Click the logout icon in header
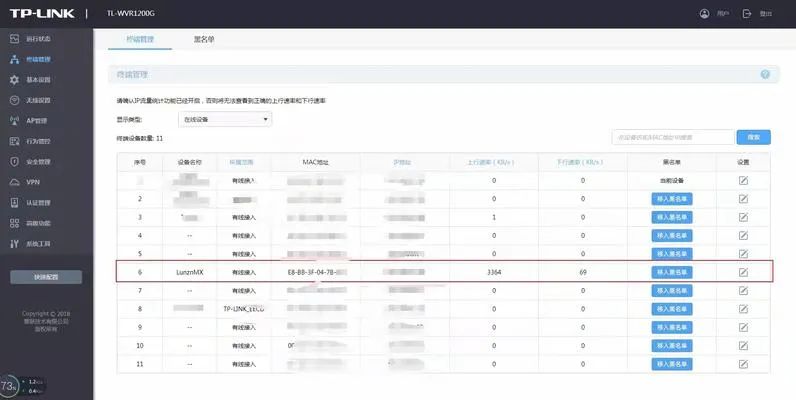The image size is (796, 400). pyautogui.click(x=747, y=14)
